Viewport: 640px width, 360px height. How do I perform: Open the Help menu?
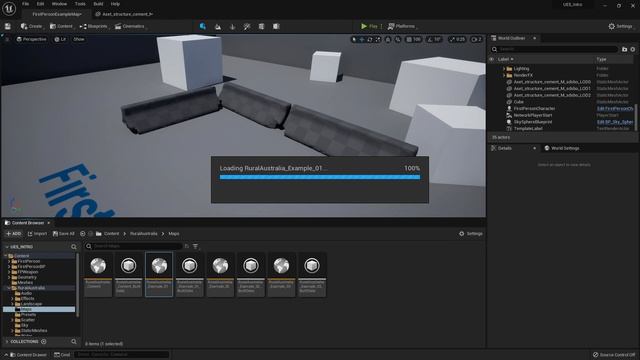[x=116, y=4]
